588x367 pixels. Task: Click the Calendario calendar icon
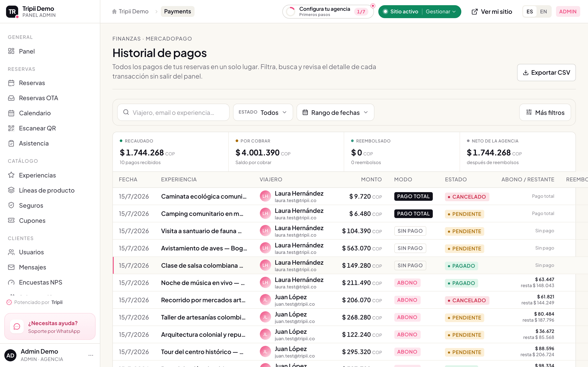click(11, 113)
